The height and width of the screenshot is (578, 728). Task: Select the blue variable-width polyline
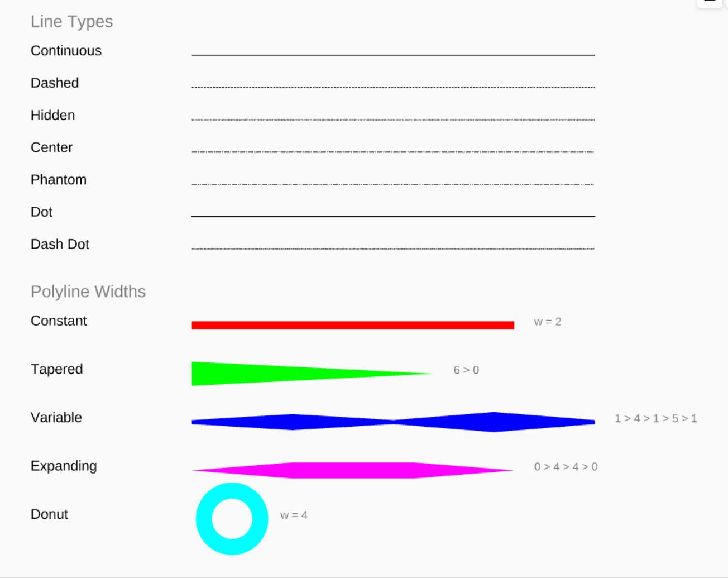(x=393, y=422)
